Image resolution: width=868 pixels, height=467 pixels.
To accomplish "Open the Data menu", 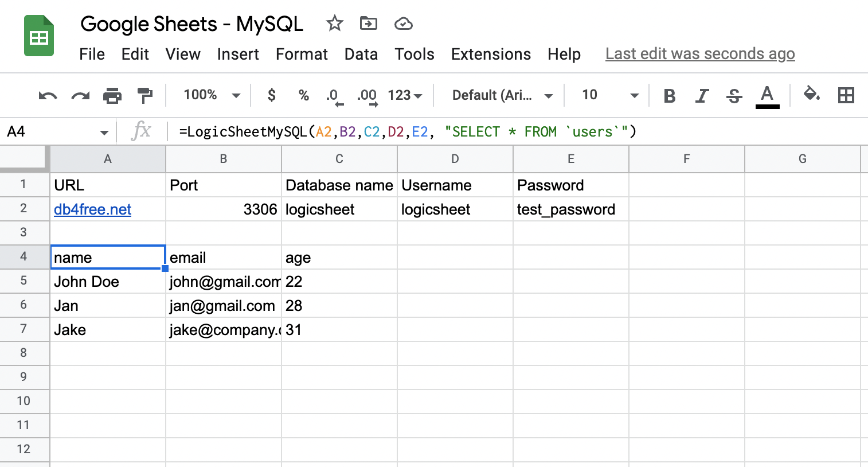I will [x=361, y=54].
